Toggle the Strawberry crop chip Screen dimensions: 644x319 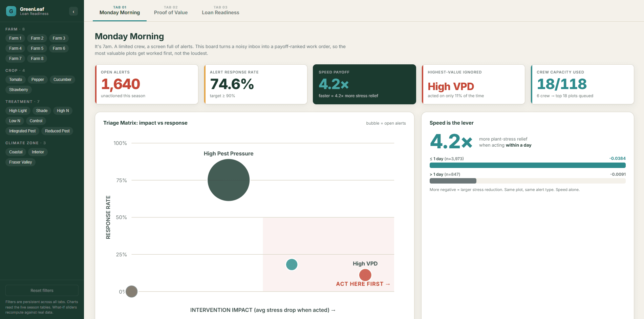(x=19, y=90)
